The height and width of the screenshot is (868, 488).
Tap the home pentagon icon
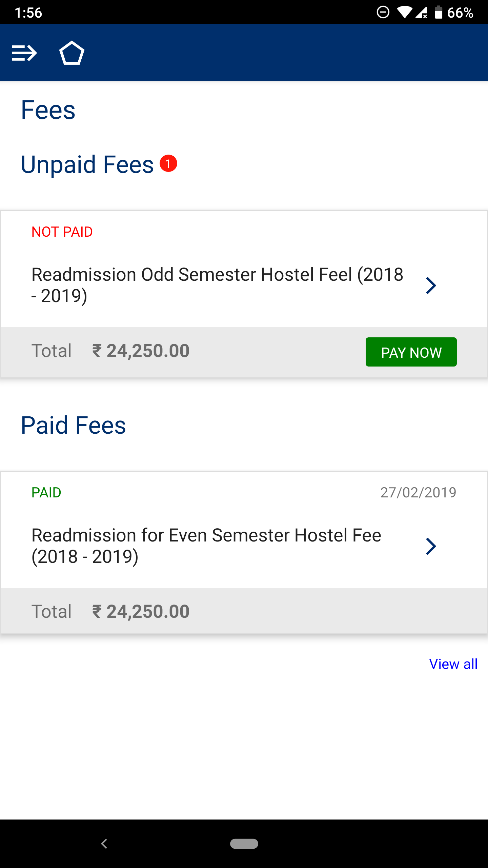(72, 53)
